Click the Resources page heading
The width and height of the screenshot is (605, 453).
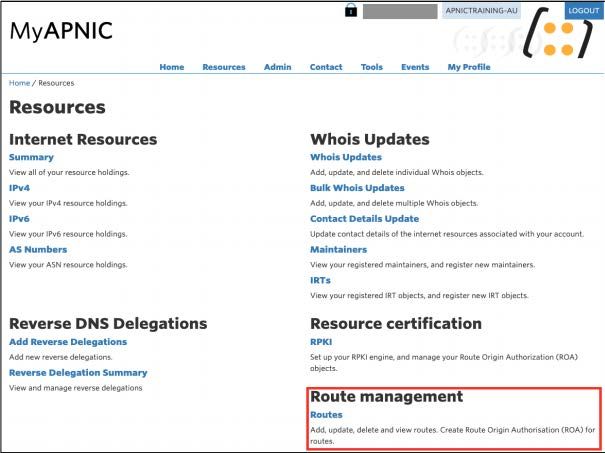click(57, 107)
